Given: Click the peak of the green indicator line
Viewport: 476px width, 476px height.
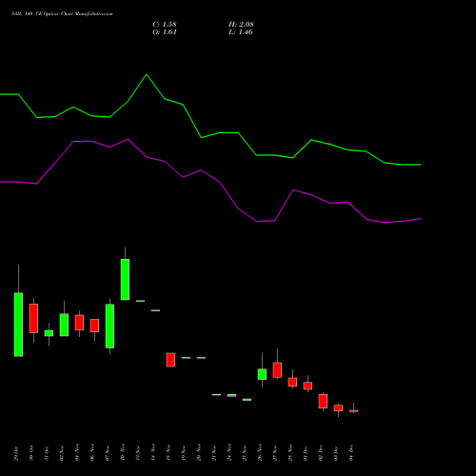Looking at the screenshot, I should pyautogui.click(x=147, y=74).
